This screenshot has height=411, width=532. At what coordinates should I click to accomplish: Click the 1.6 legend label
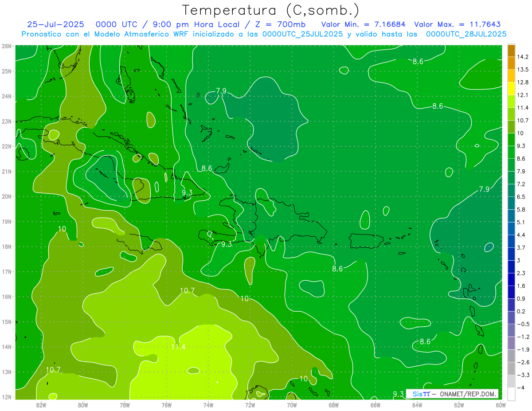(521, 286)
